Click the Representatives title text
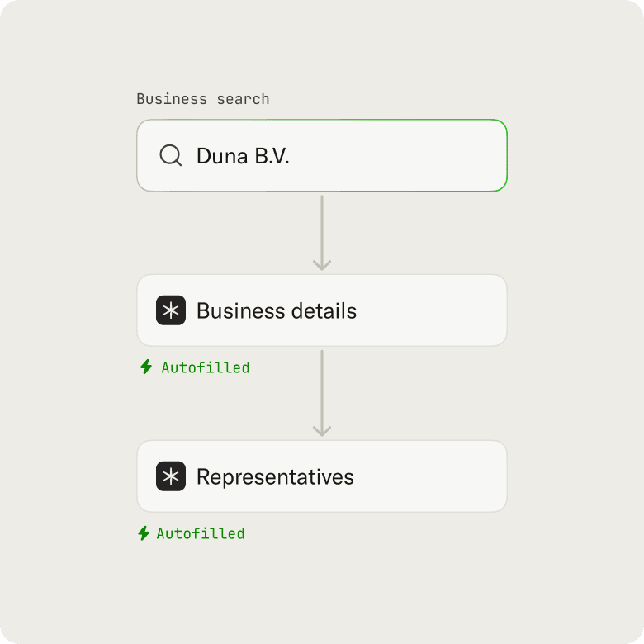Viewport: 644px width, 644px height. (275, 477)
